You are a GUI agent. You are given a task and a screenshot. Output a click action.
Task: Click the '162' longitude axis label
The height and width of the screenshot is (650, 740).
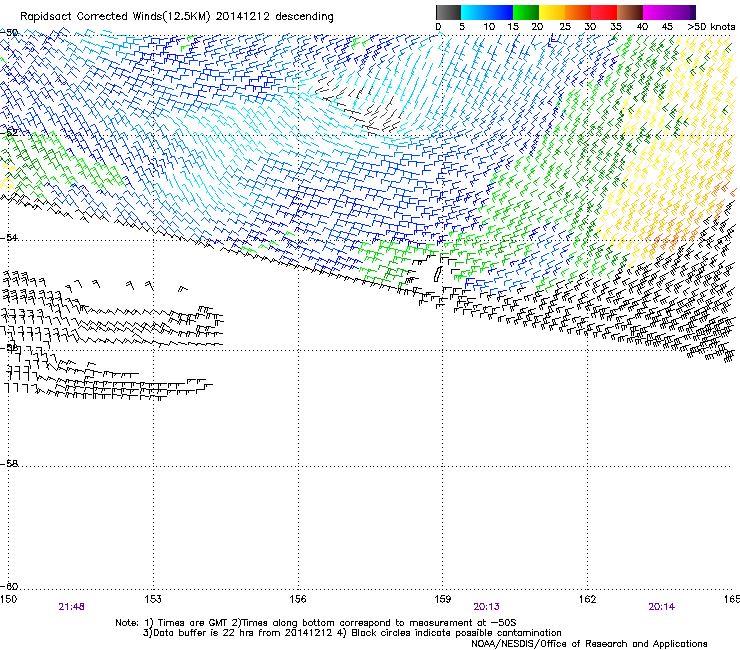tap(587, 599)
